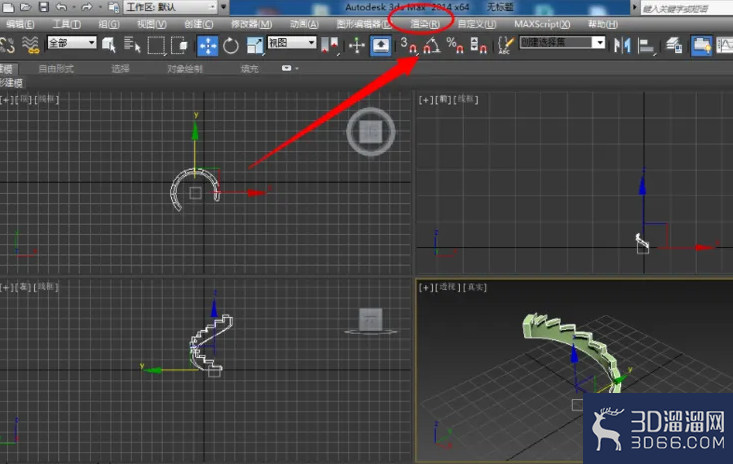
Task: Open the Edit Named Selection Sets dialog
Action: tap(505, 45)
